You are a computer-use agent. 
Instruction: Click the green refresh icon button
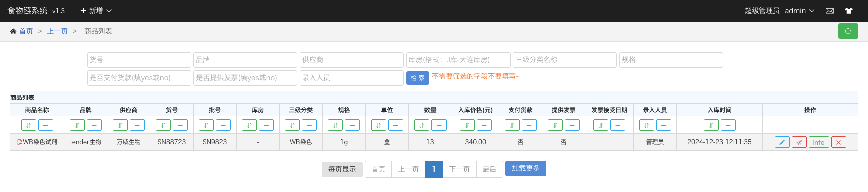[x=848, y=31]
